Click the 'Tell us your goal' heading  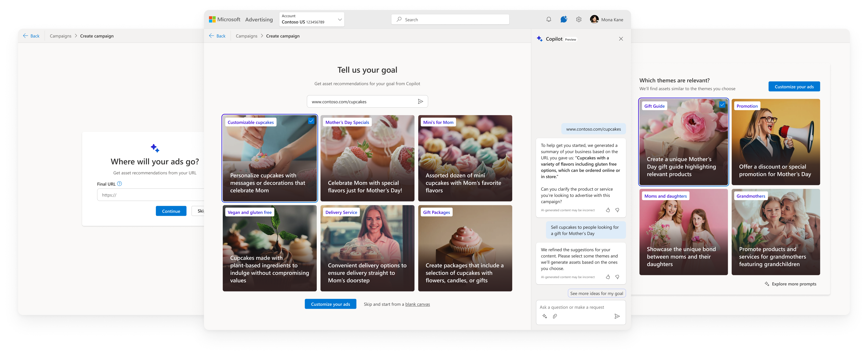click(x=367, y=70)
